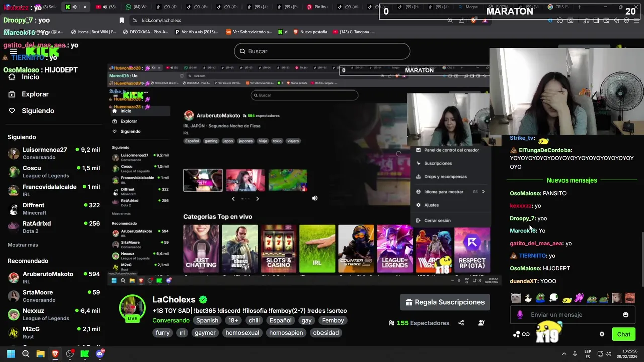Click the Femboy tag

[333, 320]
